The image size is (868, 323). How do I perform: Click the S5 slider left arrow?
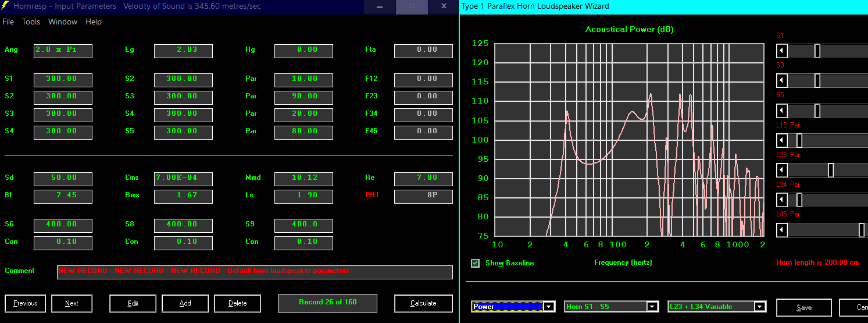(782, 111)
